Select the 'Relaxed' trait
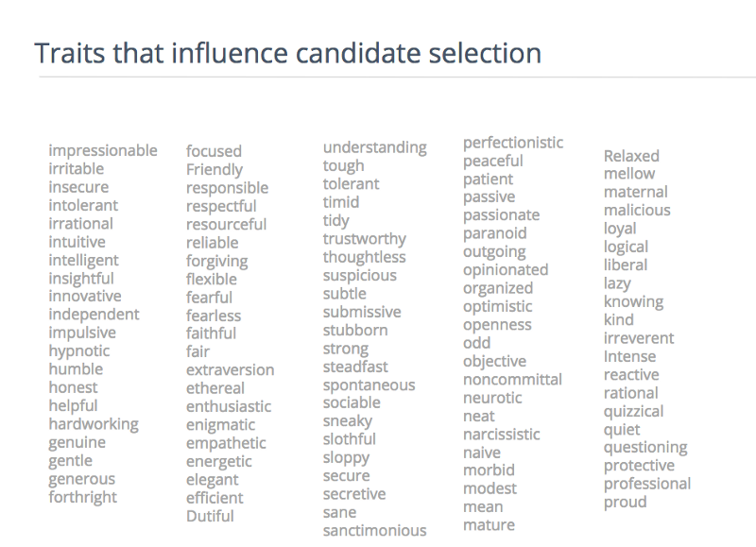756x547 pixels. coord(631,156)
